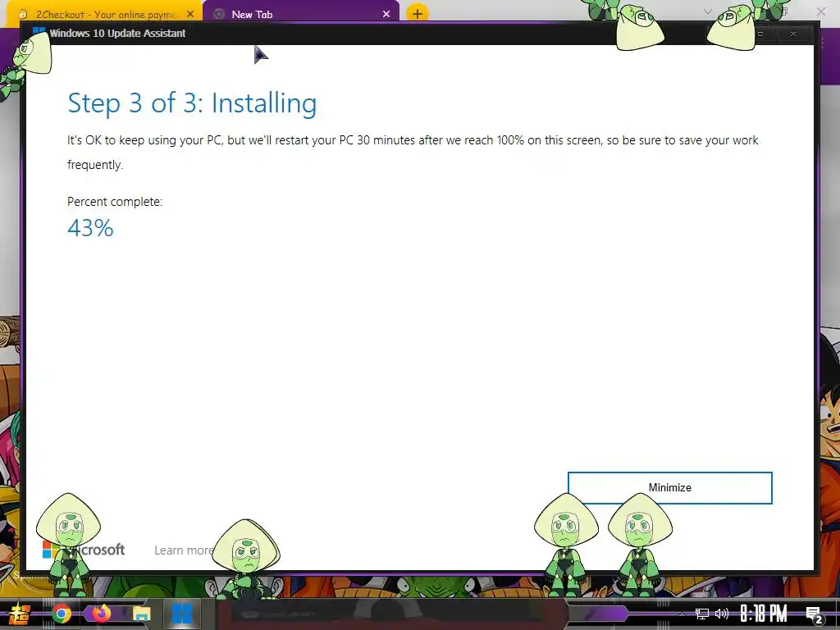Click the Step 3 of 3: Installing heading
840x630 pixels.
coord(192,103)
